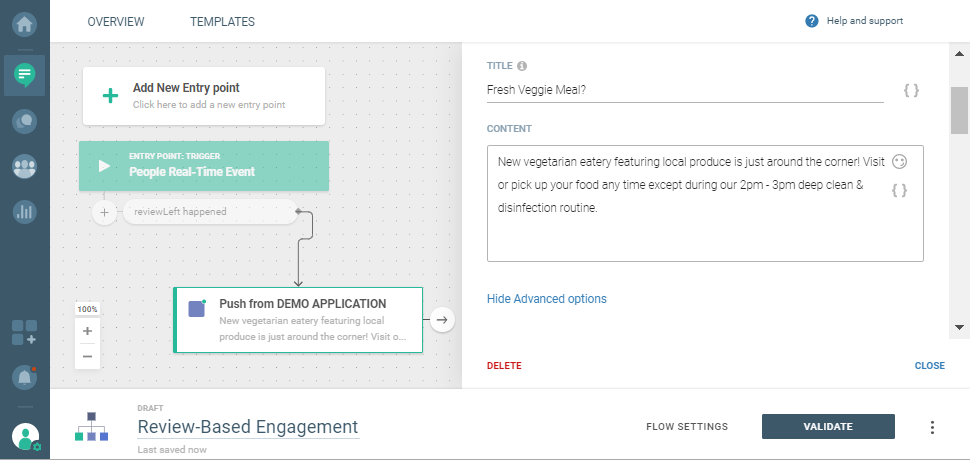
Task: Open the conversations sidebar icon
Action: 25,121
